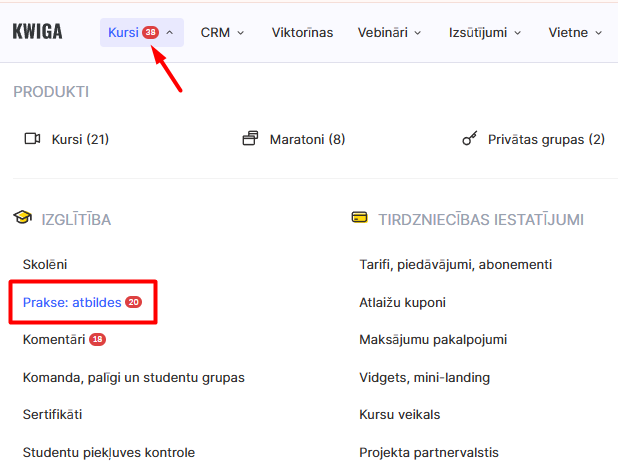Expand the Izsūtījumi dropdown chevron
Viewport: 618px width, 471px height.
517,33
